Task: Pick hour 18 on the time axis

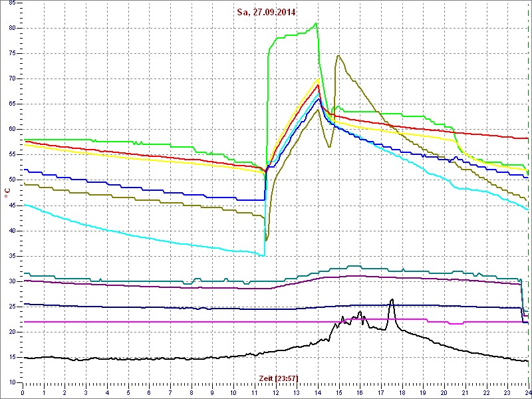Action: click(402, 393)
